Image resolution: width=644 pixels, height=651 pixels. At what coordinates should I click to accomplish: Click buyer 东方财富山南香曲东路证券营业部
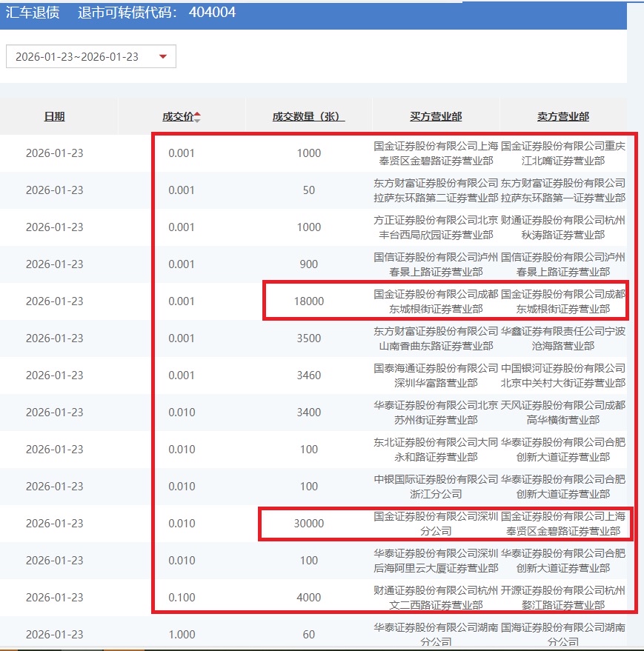click(x=436, y=338)
